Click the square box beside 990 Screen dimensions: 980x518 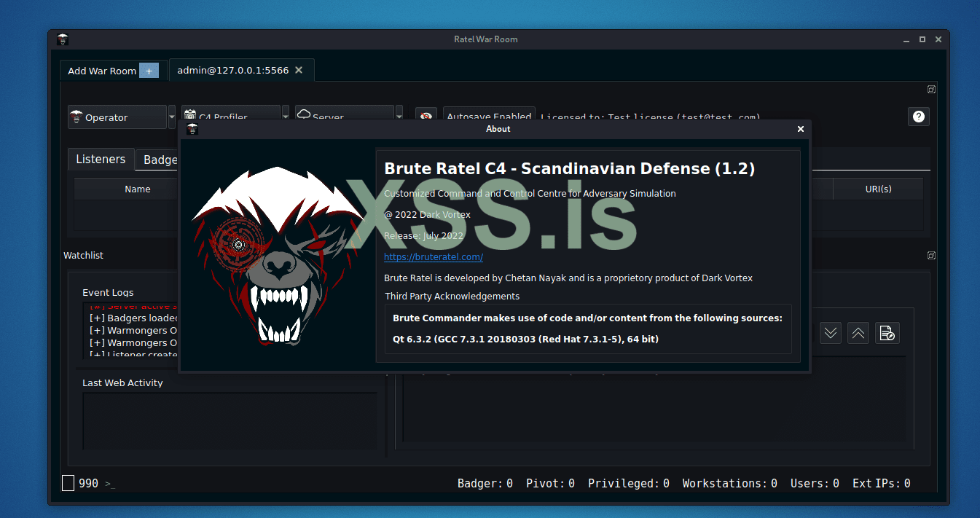(x=68, y=483)
